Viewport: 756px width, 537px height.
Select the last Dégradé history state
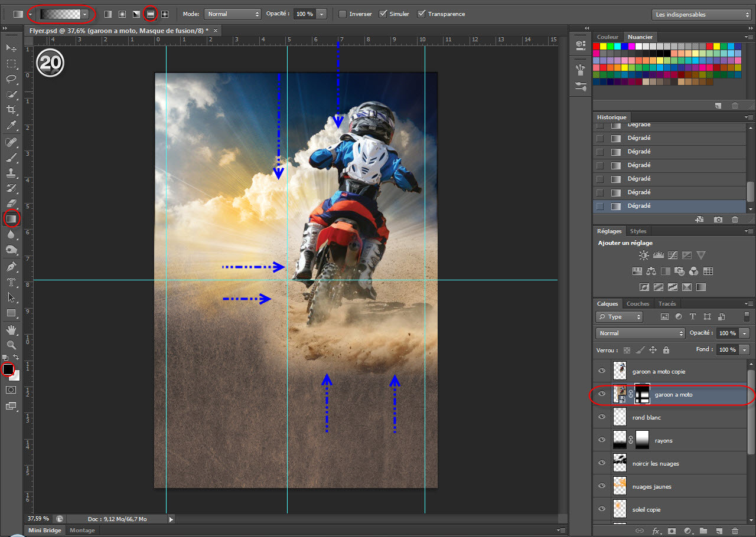(638, 206)
